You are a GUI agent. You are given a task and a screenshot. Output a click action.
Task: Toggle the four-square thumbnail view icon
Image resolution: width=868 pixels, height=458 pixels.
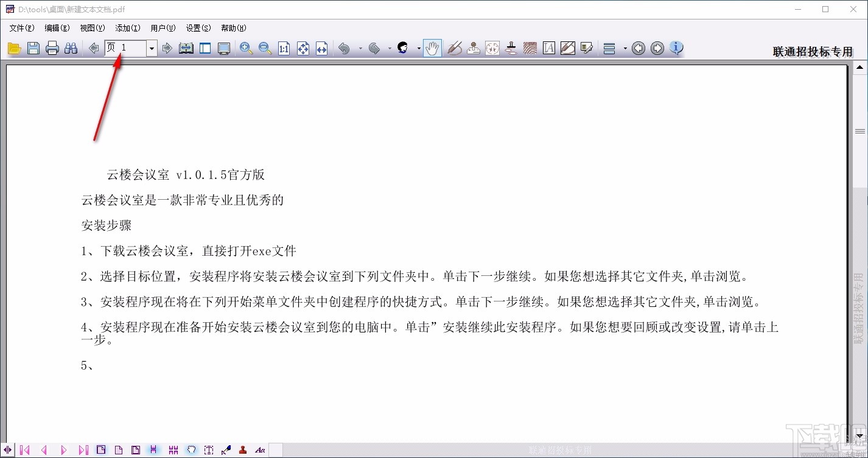tap(173, 450)
